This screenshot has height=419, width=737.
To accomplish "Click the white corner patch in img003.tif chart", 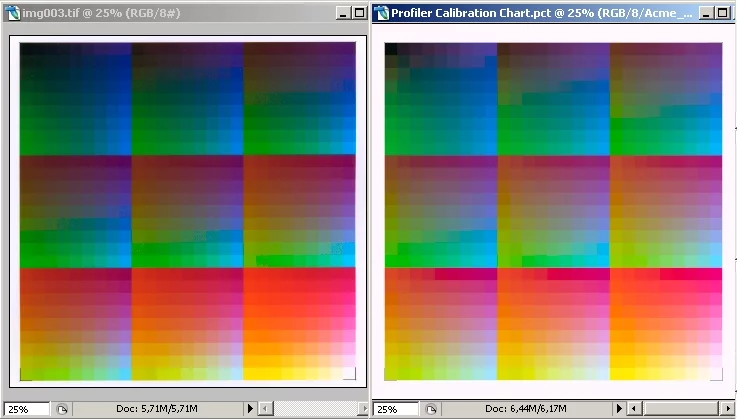I will click(349, 373).
